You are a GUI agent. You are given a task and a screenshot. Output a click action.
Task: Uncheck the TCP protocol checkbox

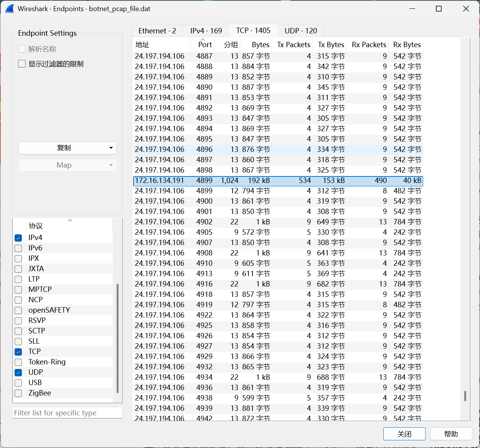[18, 352]
